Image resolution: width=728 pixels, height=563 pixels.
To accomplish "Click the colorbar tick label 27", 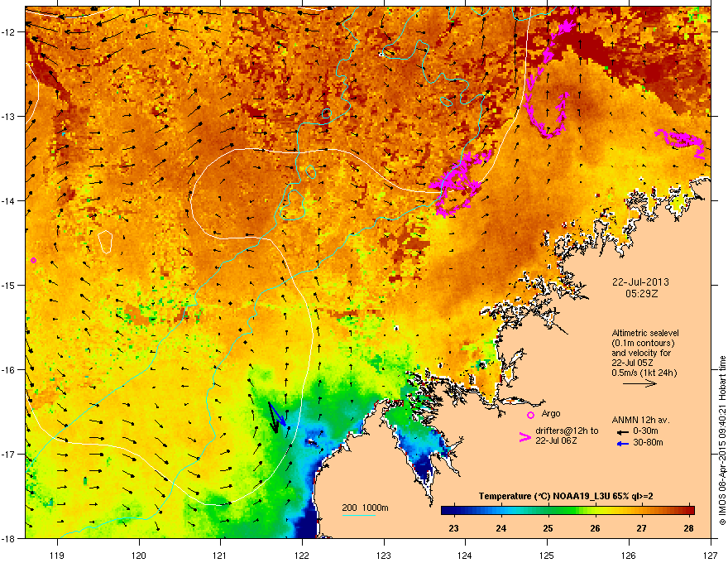I will tap(641, 528).
